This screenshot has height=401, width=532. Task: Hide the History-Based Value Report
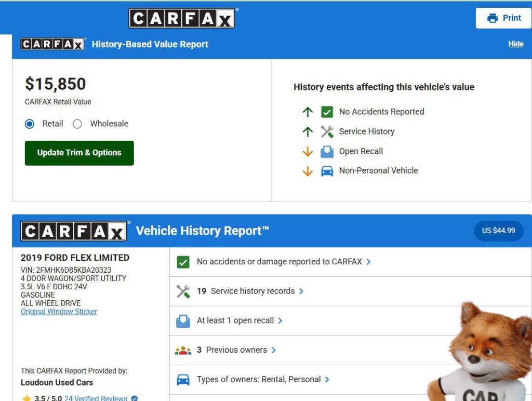(516, 44)
